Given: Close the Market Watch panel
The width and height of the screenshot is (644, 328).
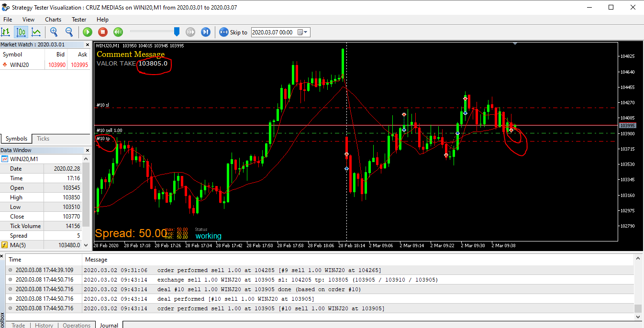Looking at the screenshot, I should click(x=87, y=44).
